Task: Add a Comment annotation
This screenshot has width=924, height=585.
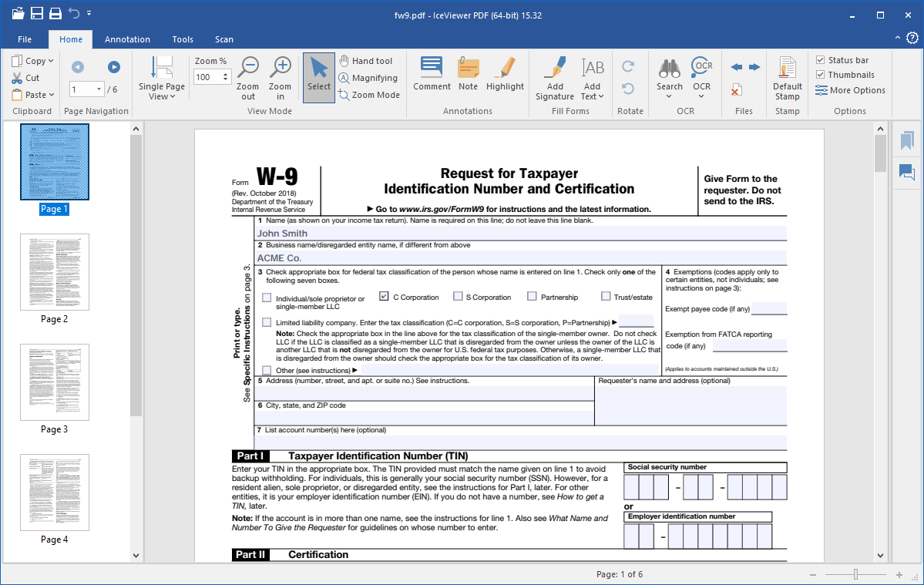Action: click(x=432, y=74)
